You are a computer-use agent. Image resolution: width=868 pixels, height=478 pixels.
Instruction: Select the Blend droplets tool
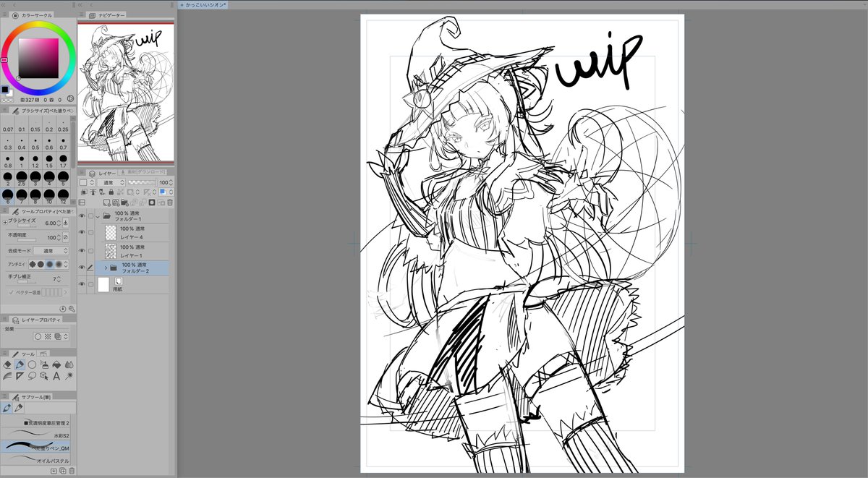click(69, 364)
